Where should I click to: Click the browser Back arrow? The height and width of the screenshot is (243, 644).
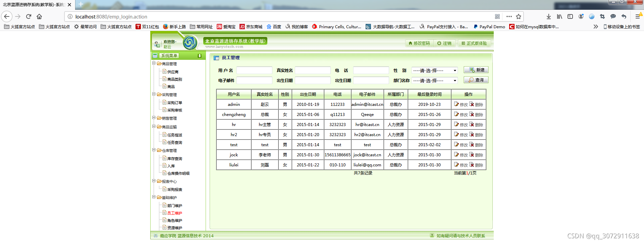[x=7, y=16]
